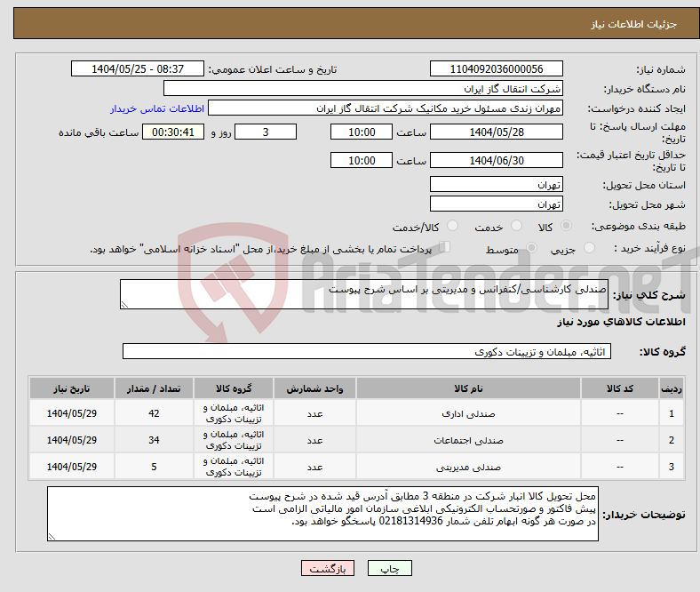Choose the کالا/خدمت radio button

pyautogui.click(x=452, y=227)
